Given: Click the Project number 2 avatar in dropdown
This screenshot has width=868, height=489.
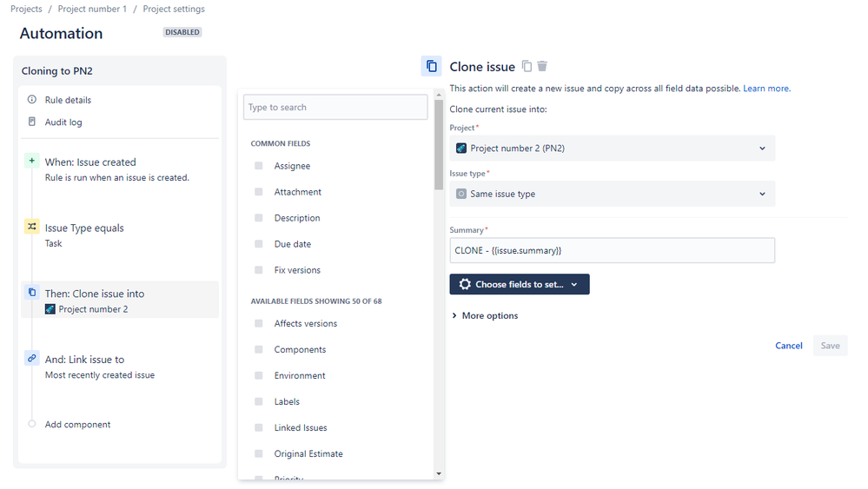Looking at the screenshot, I should [461, 149].
